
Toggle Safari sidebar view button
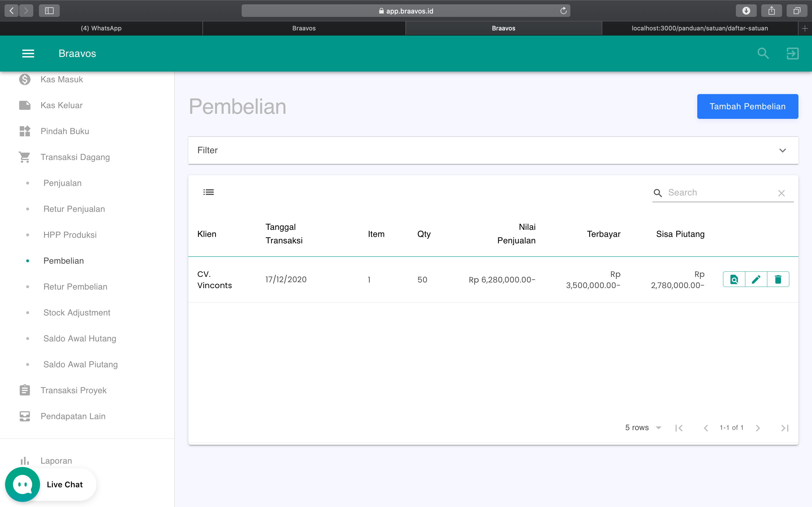49,11
